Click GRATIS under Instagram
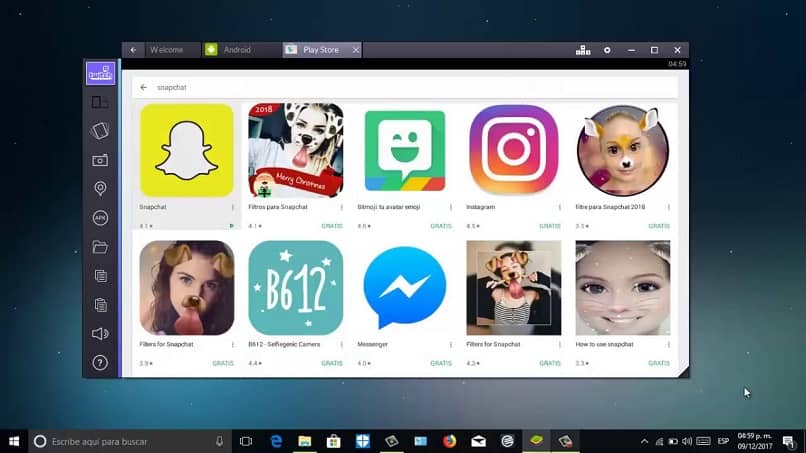This screenshot has width=806, height=453. point(549,226)
